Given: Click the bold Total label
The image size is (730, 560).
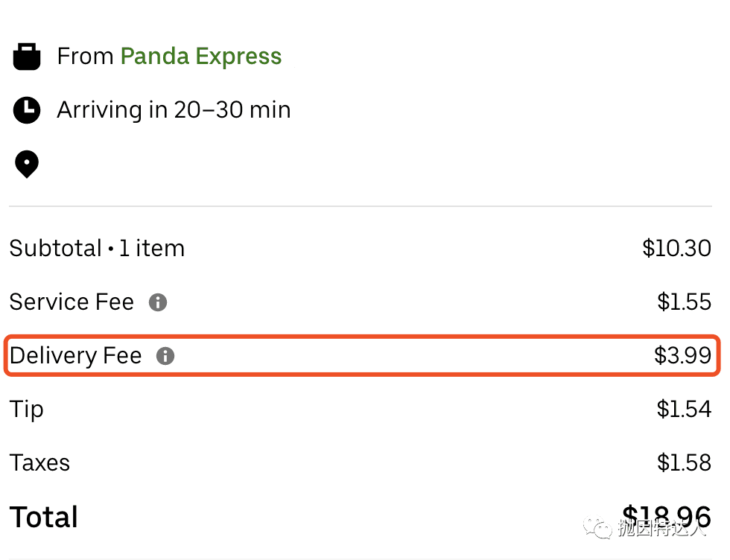Looking at the screenshot, I should point(44,517).
